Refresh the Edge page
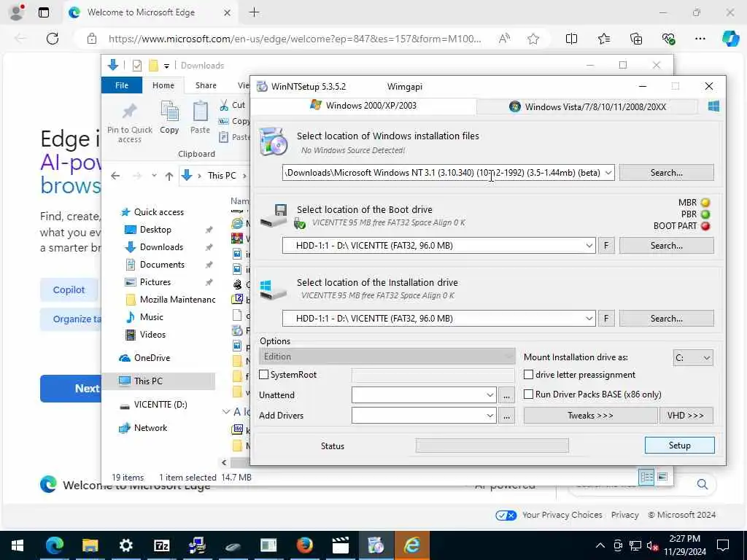Image resolution: width=747 pixels, height=560 pixels. click(x=53, y=39)
